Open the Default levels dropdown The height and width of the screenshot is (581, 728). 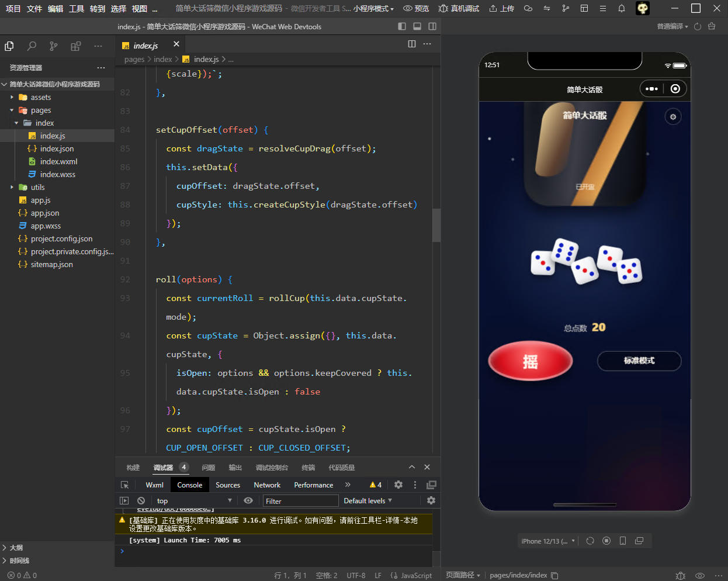368,500
